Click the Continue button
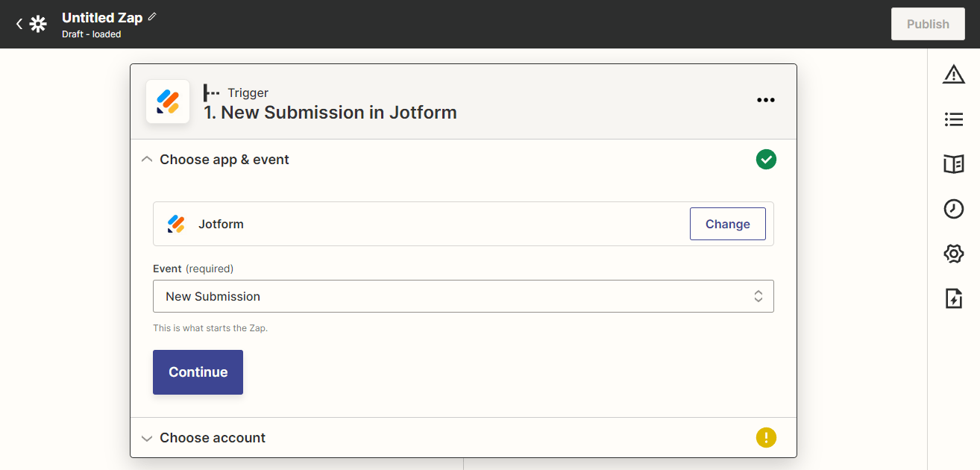The width and height of the screenshot is (980, 470). tap(198, 372)
